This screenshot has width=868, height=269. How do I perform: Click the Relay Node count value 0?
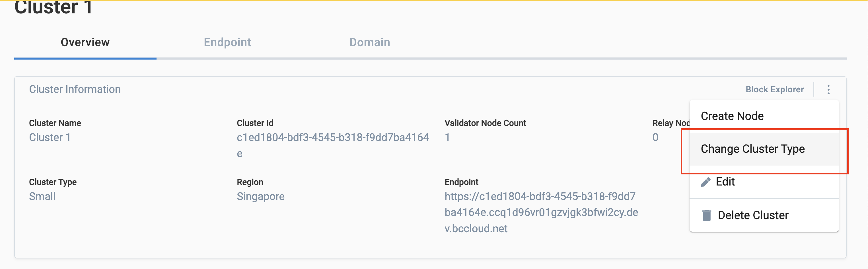coord(655,137)
